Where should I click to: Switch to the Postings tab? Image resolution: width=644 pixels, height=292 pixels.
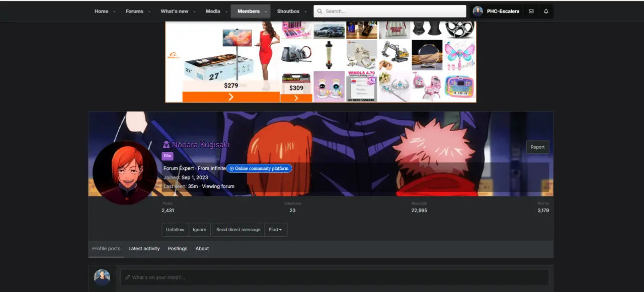178,249
